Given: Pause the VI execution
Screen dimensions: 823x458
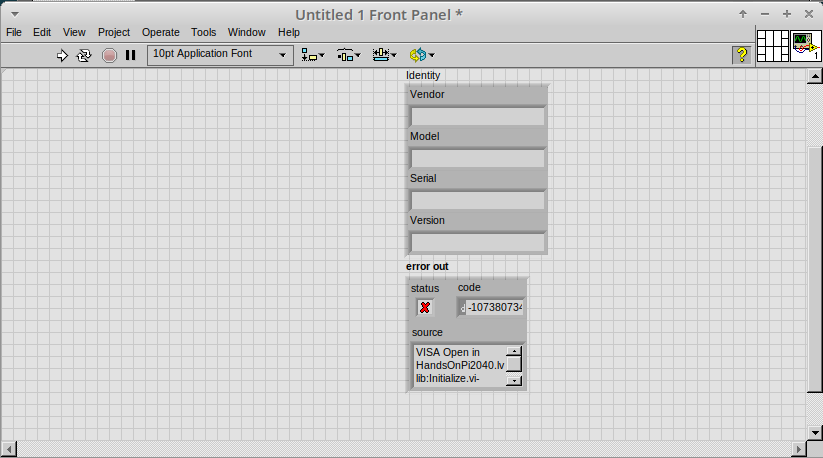Looking at the screenshot, I should pos(131,55).
